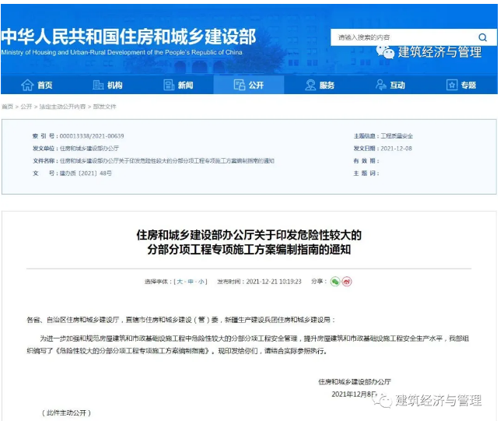Click the search magnifier icon
This screenshot has width=504, height=421.
click(482, 37)
